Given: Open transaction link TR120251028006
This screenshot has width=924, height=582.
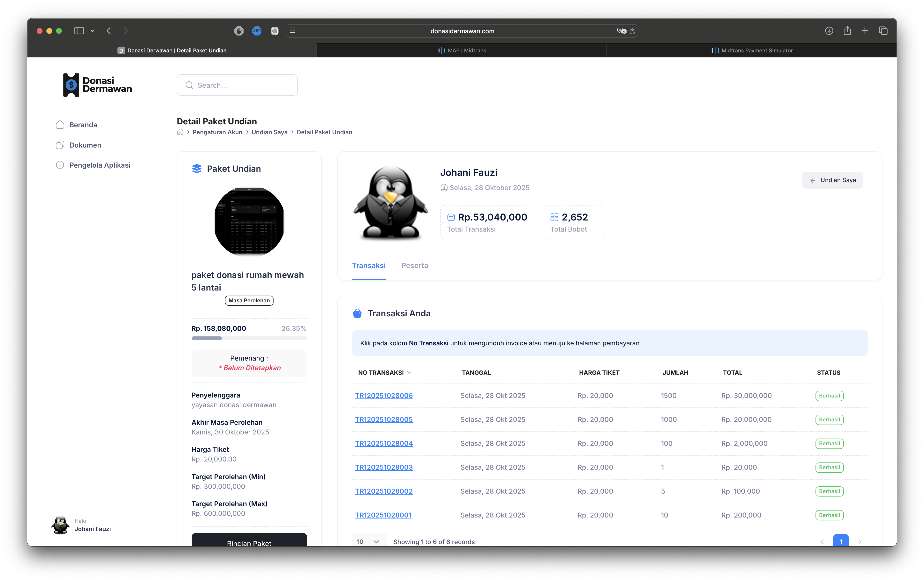Looking at the screenshot, I should pos(384,396).
